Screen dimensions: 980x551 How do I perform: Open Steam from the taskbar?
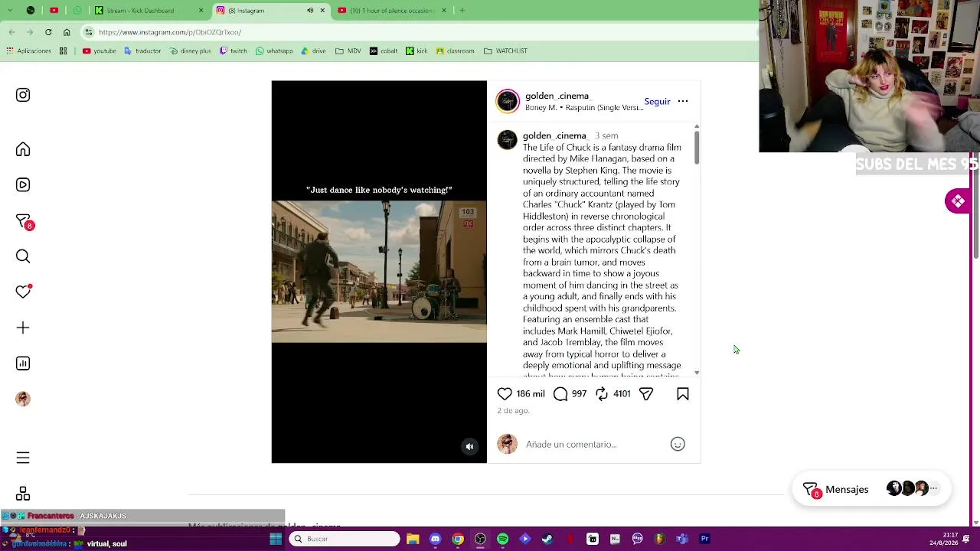point(547,539)
